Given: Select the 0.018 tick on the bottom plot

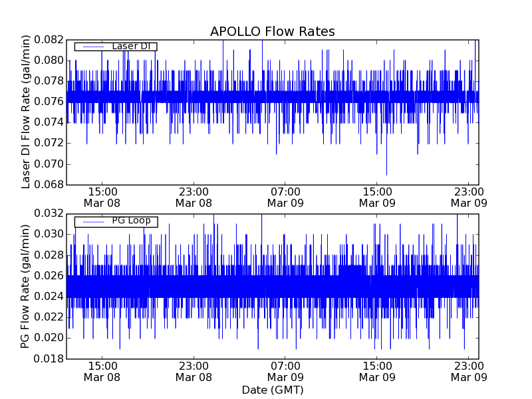Looking at the screenshot, I should 50,358.
